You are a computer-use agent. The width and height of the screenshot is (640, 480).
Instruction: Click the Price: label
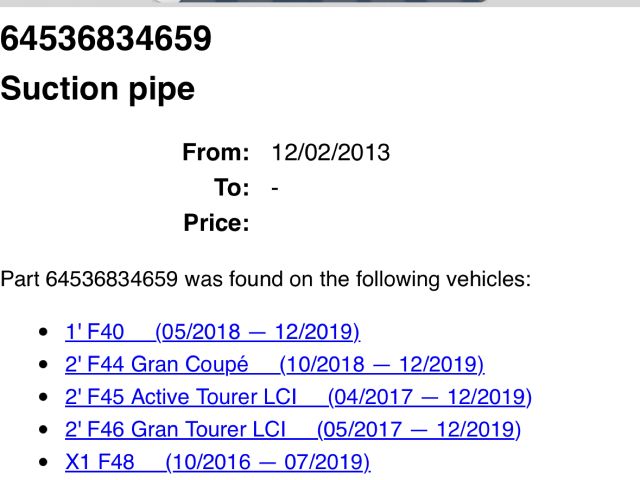click(216, 223)
